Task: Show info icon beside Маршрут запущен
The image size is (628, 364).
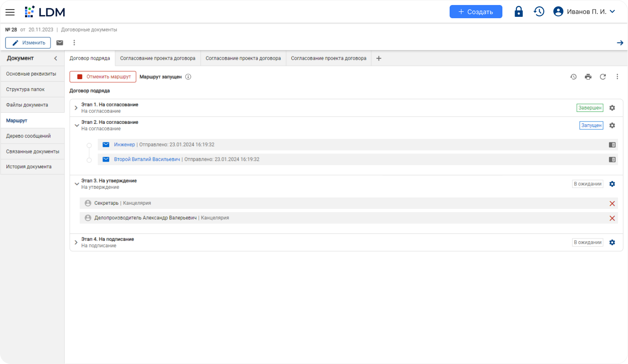Action: (x=188, y=77)
